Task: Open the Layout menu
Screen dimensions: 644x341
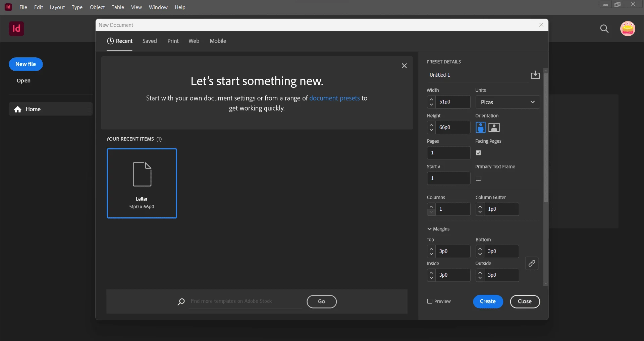Action: (x=57, y=7)
